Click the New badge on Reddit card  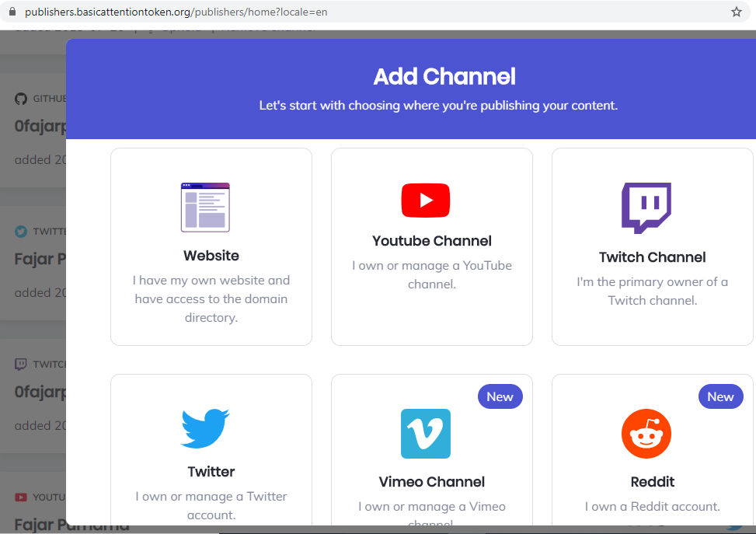[x=721, y=396]
